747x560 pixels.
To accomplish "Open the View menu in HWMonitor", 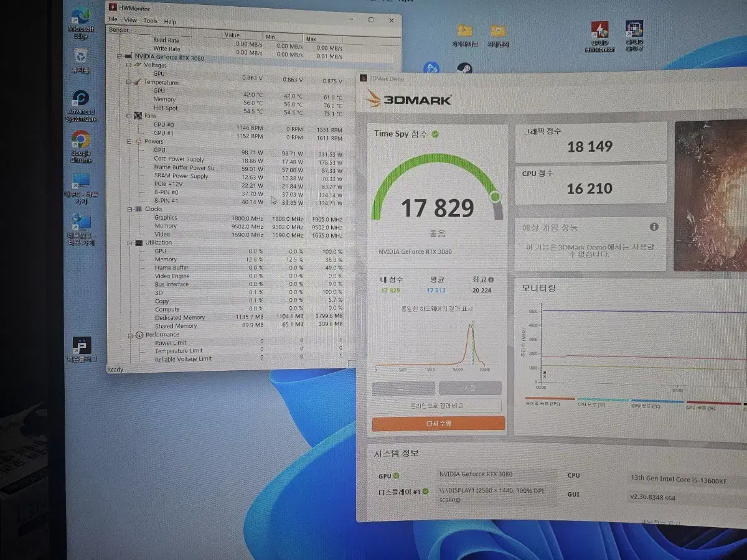I will (x=130, y=20).
